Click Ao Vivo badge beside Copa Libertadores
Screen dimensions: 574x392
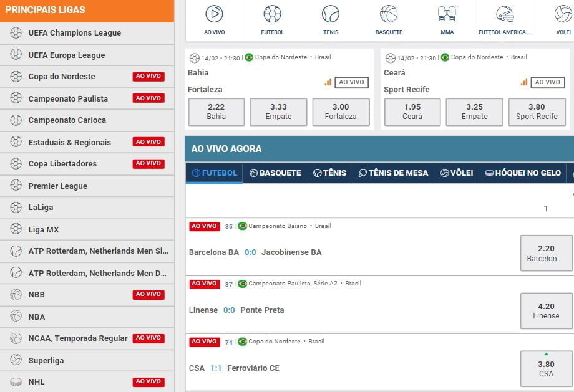(148, 163)
